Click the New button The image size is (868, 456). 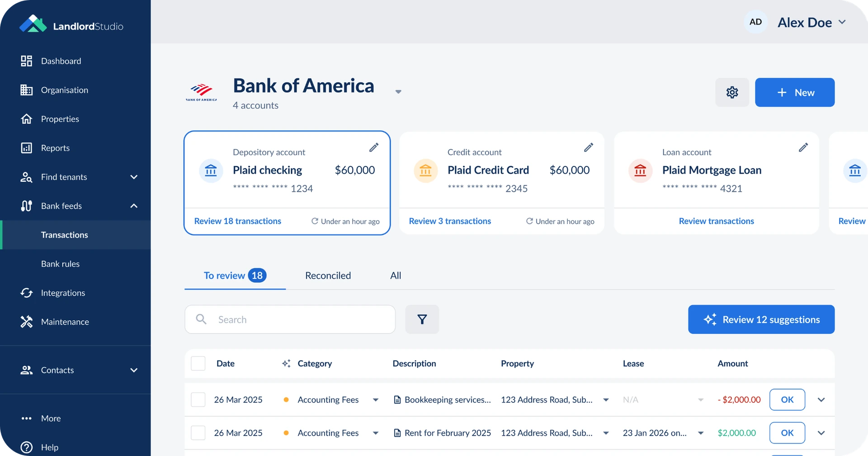pos(795,92)
